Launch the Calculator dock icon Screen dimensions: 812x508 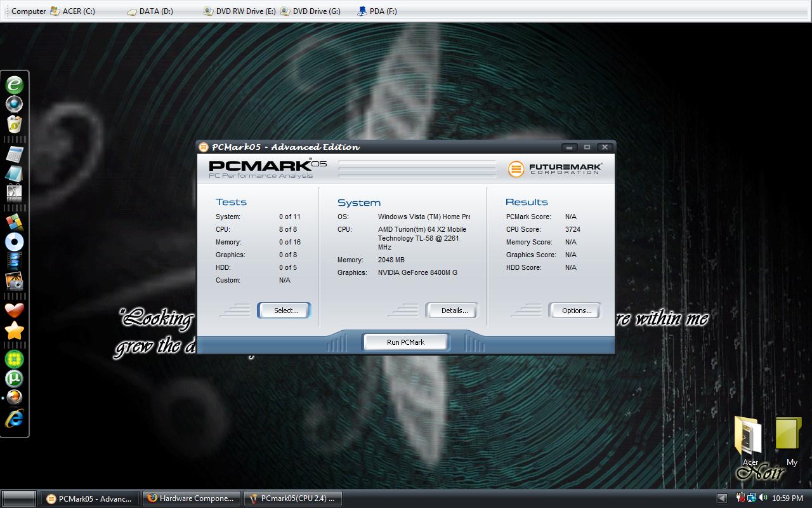click(x=14, y=154)
